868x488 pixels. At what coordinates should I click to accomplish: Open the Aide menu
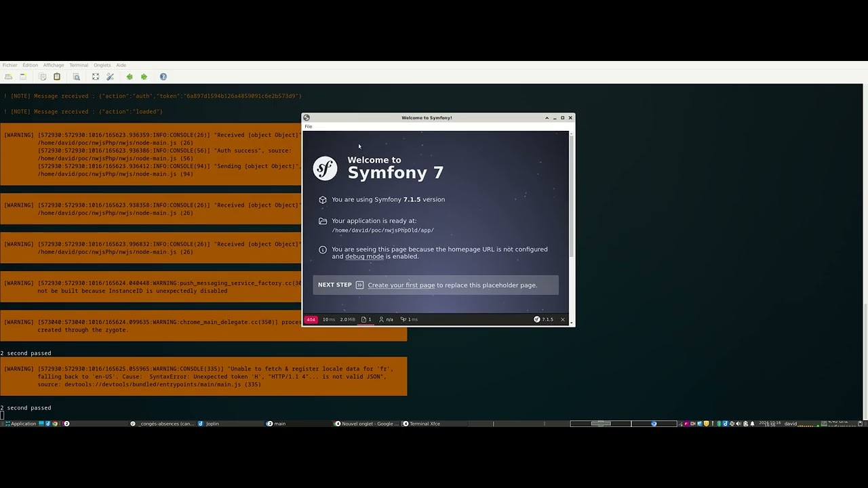121,65
